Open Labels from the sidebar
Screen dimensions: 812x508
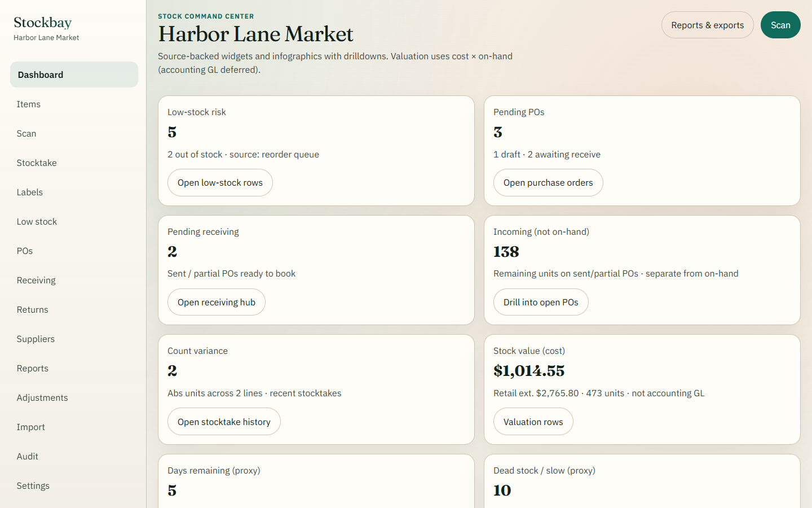[x=74, y=192]
